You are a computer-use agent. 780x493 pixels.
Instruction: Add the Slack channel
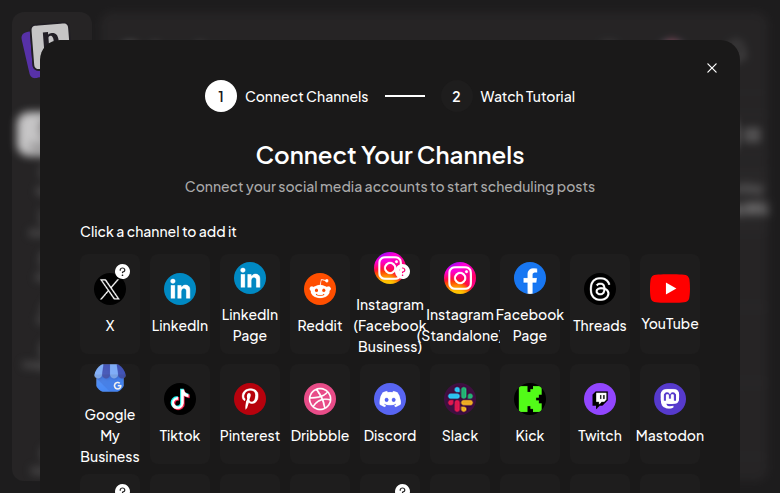460,414
